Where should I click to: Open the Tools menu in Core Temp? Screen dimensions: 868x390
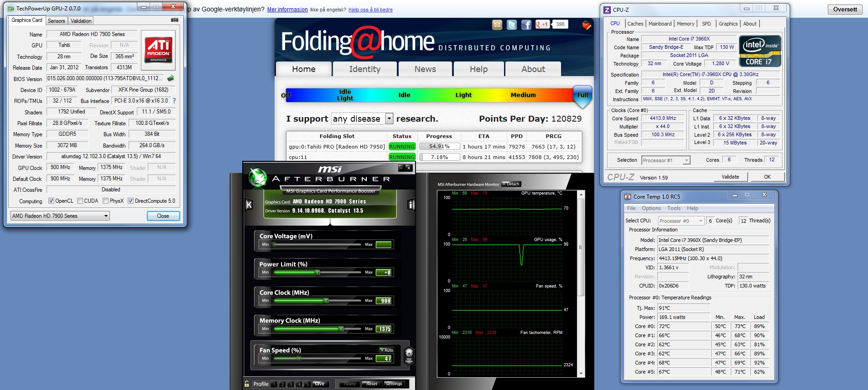674,208
